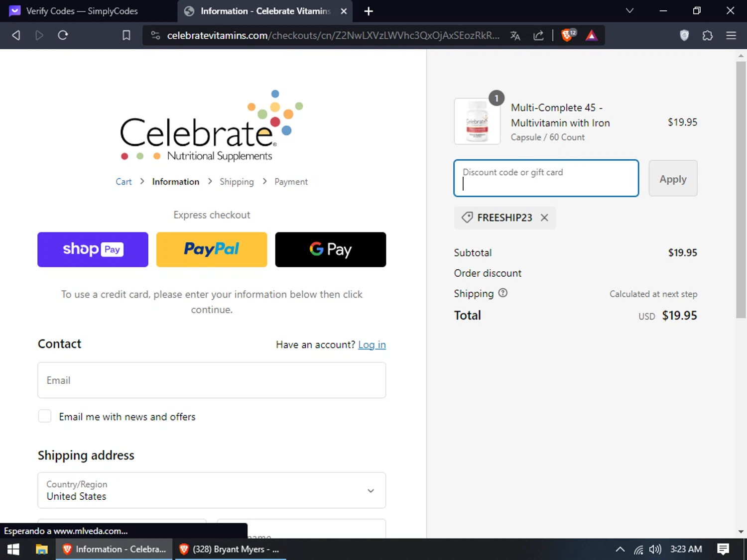Click Payment breadcrumb step
Viewport: 747px width, 560px height.
pyautogui.click(x=291, y=182)
